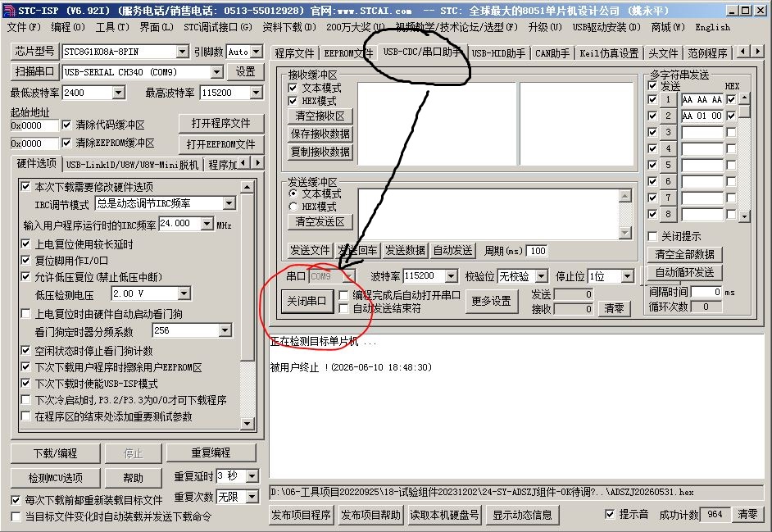The image size is (772, 532).
Task: Expand the 看门狗定时器分频系数 256 dropdown
Action: 225,330
